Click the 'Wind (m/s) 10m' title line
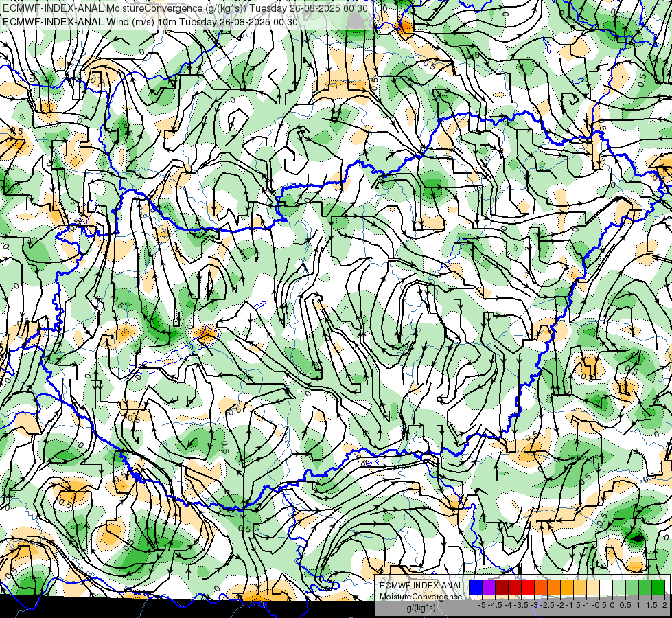 click(x=150, y=21)
